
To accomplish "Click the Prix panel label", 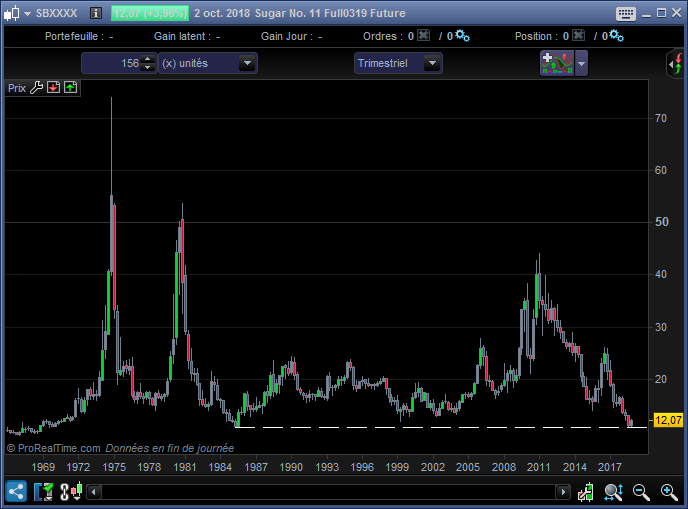I will [x=17, y=88].
